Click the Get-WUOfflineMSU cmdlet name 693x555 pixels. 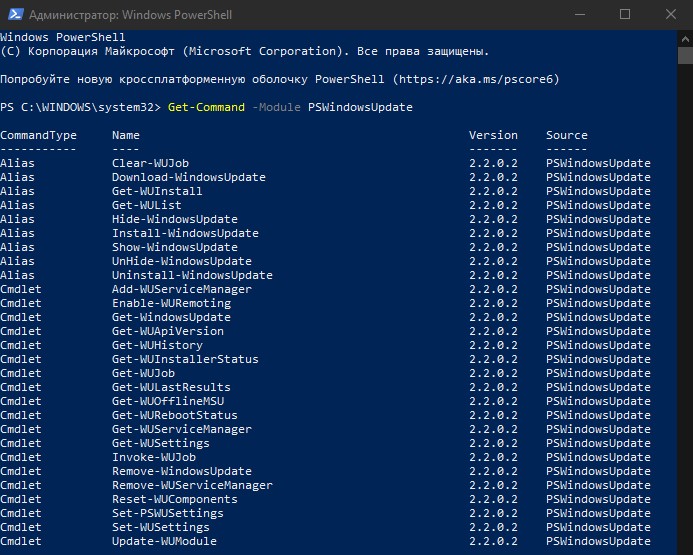[x=168, y=401]
